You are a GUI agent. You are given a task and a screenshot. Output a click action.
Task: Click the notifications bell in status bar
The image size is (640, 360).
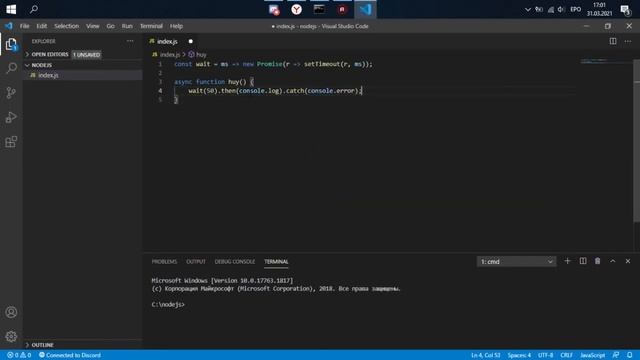(630, 355)
